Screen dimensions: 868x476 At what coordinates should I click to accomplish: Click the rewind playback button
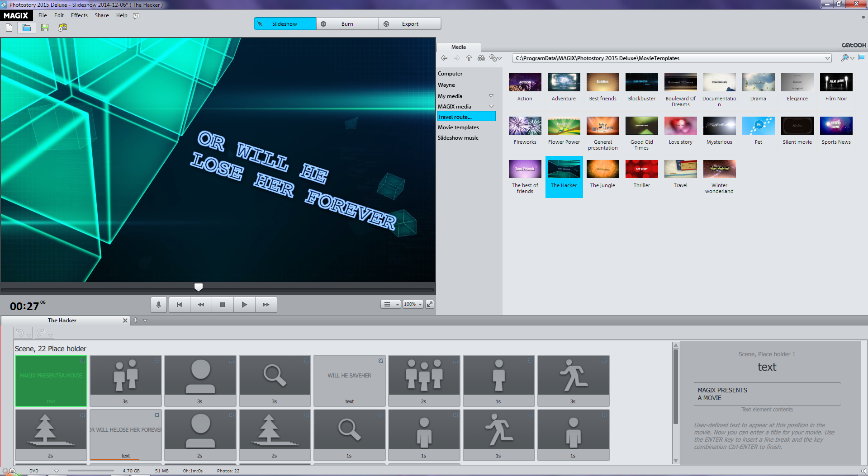click(x=201, y=305)
